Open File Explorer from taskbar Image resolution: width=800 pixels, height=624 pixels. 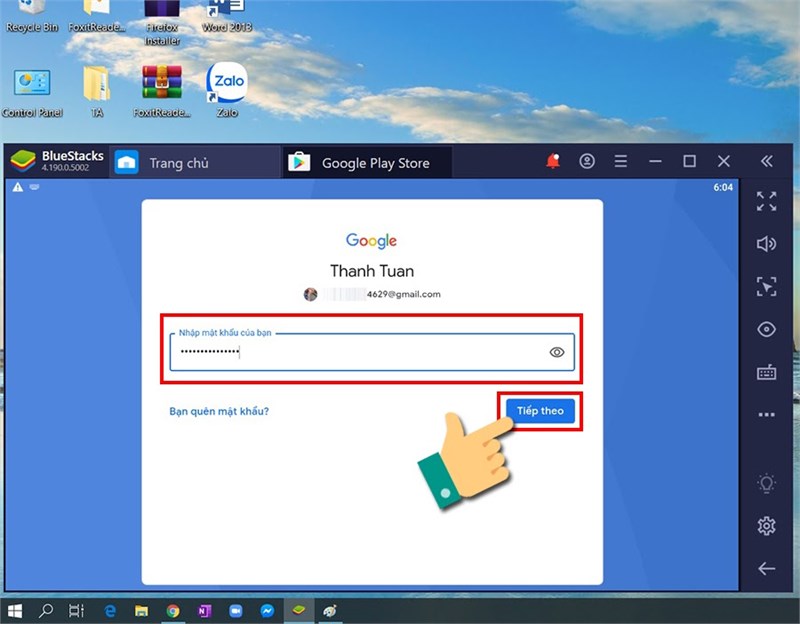click(x=141, y=611)
